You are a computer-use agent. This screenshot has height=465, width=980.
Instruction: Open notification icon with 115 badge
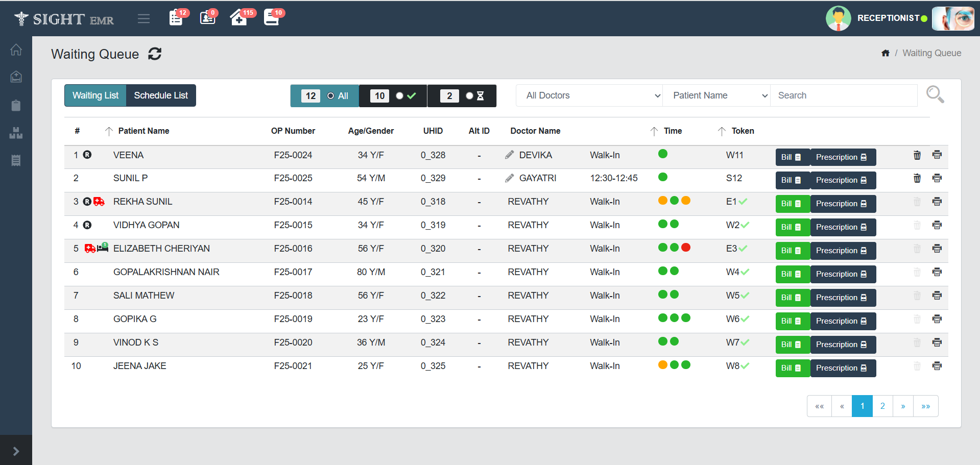coord(238,18)
